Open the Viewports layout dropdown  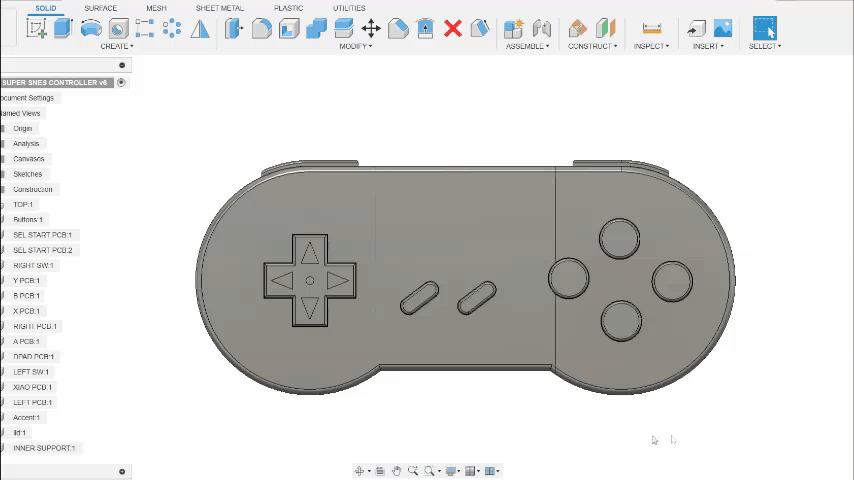[x=492, y=471]
